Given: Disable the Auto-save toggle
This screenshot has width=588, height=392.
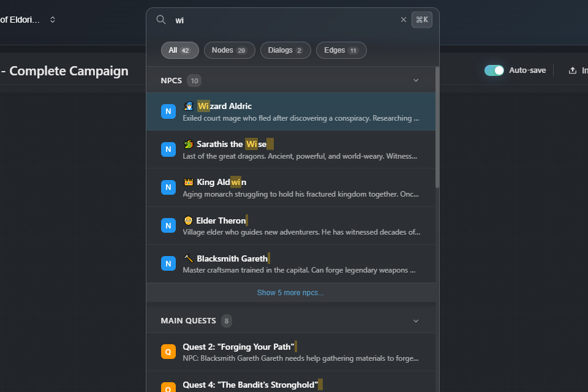Looking at the screenshot, I should pyautogui.click(x=494, y=70).
